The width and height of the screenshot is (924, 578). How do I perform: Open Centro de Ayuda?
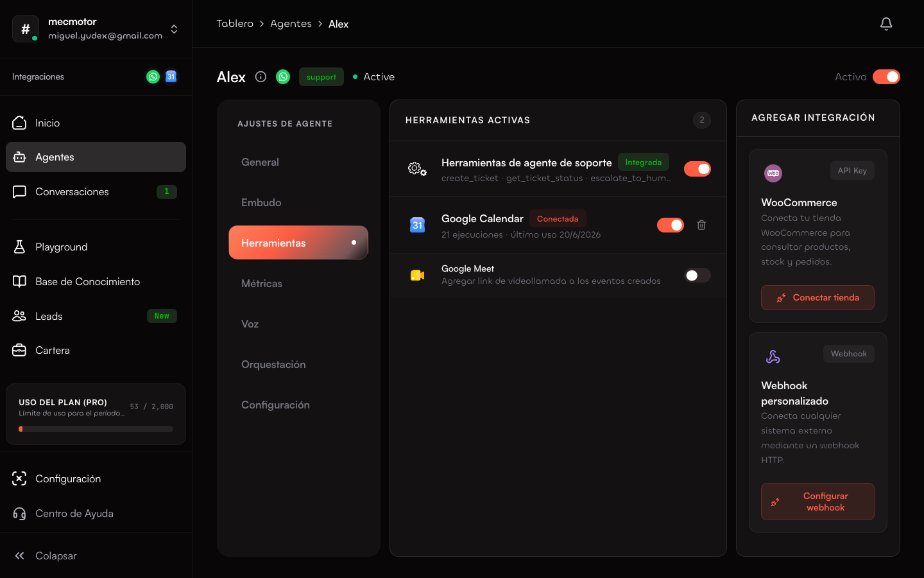(x=96, y=513)
